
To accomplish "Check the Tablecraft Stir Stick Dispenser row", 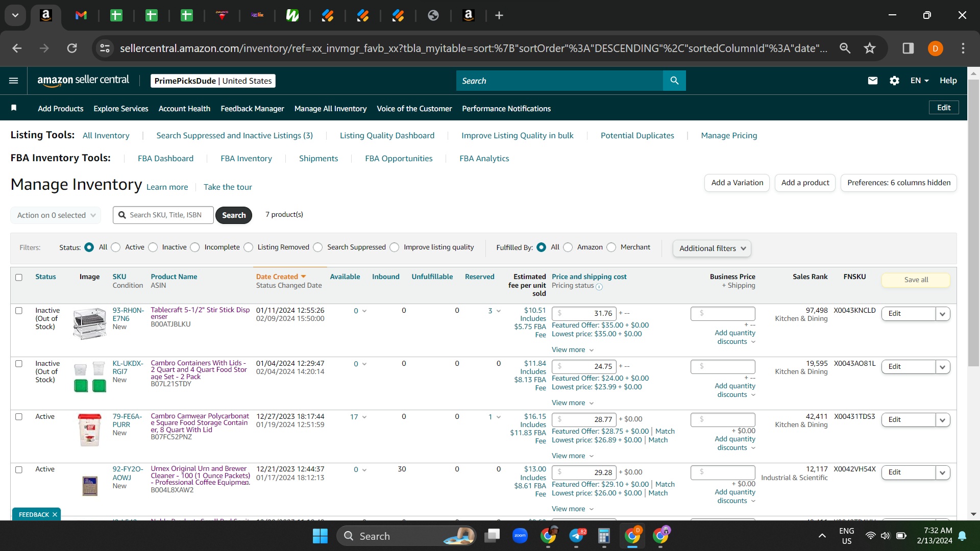I will tap(19, 311).
